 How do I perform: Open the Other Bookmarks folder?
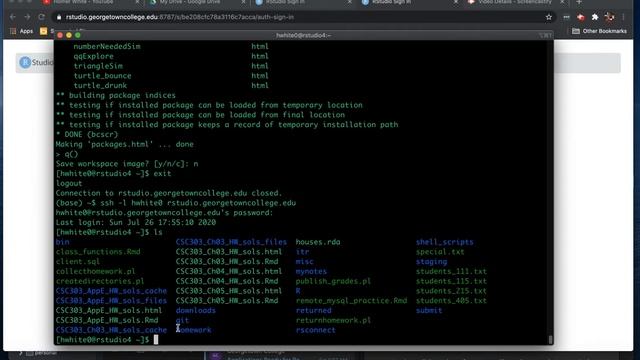coord(599,31)
